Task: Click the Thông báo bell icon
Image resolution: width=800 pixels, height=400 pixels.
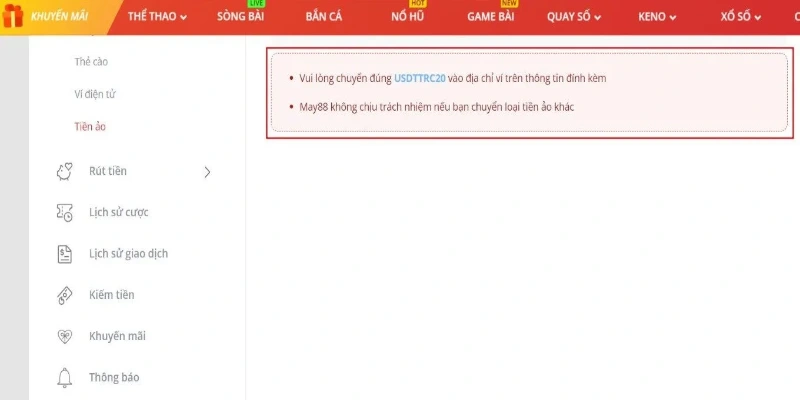Action: tap(65, 377)
